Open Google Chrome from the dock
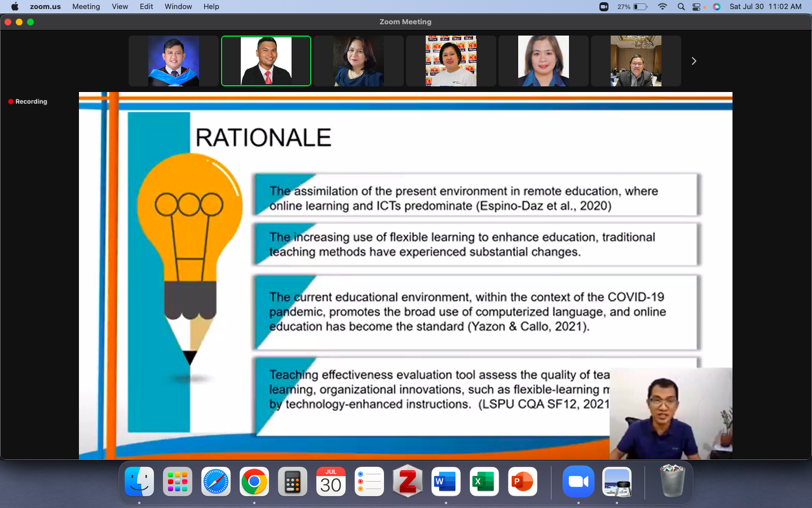812x508 pixels. tap(254, 481)
